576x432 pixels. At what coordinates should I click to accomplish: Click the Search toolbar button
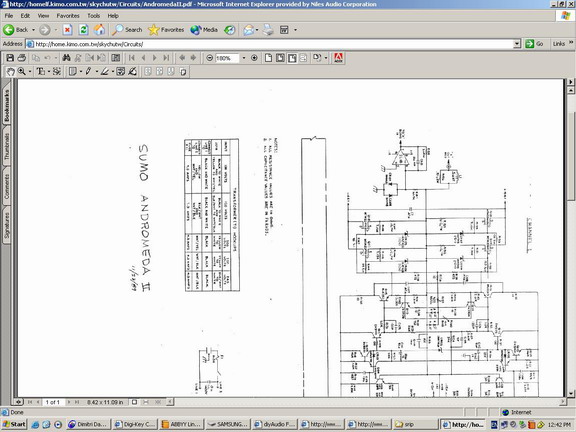point(127,30)
